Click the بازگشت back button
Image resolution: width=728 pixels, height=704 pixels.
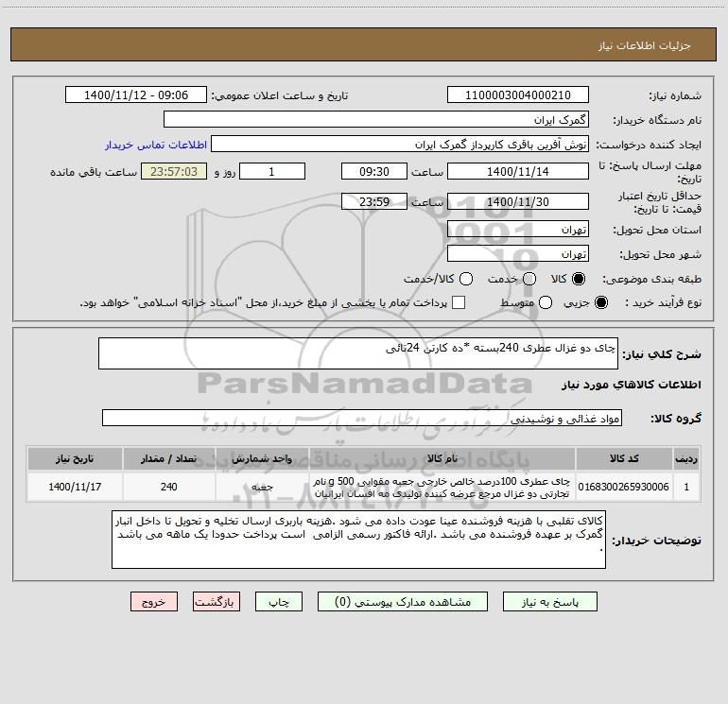217,602
